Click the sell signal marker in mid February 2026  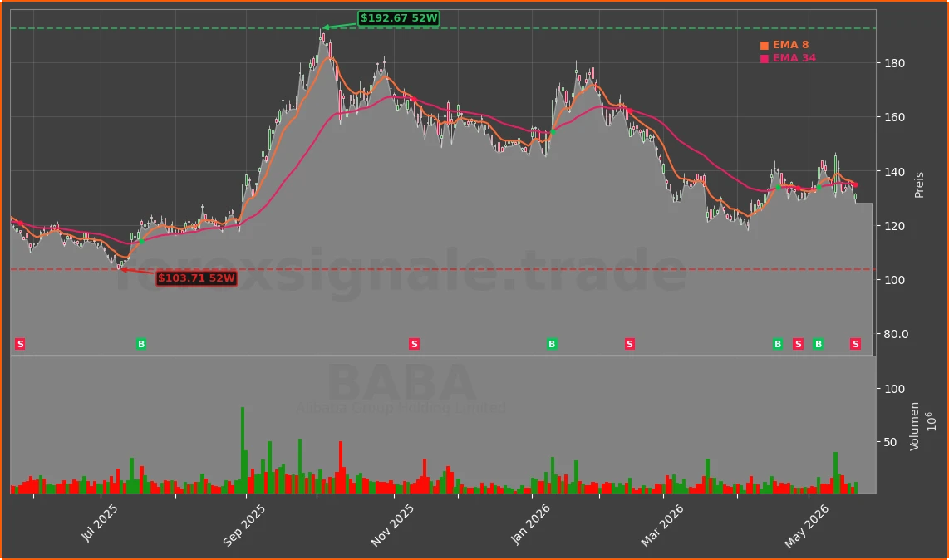pyautogui.click(x=629, y=344)
